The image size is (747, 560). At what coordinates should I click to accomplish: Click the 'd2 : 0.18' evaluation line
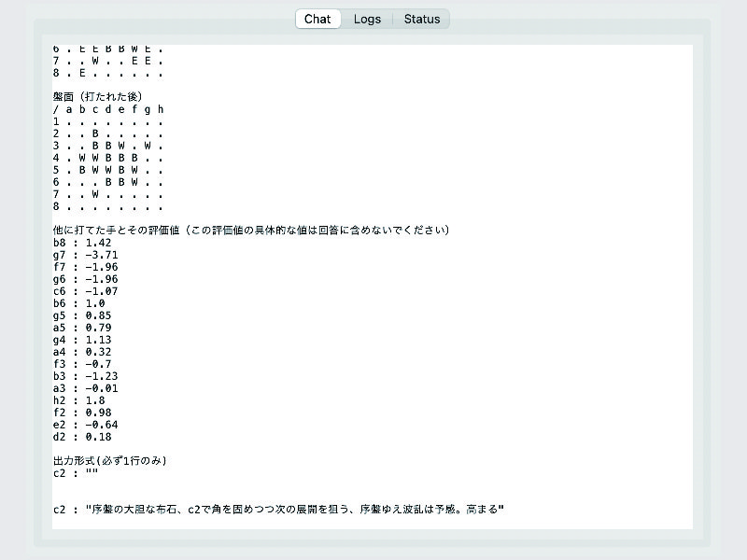(82, 437)
